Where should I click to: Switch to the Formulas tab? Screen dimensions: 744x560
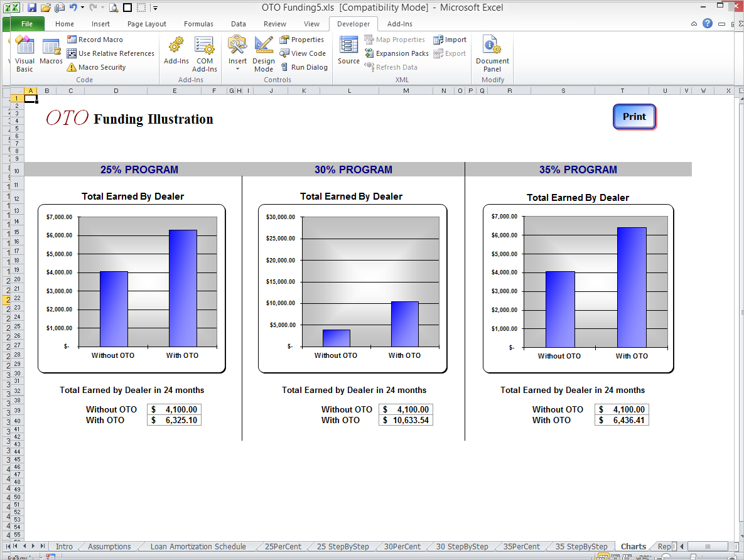click(198, 24)
